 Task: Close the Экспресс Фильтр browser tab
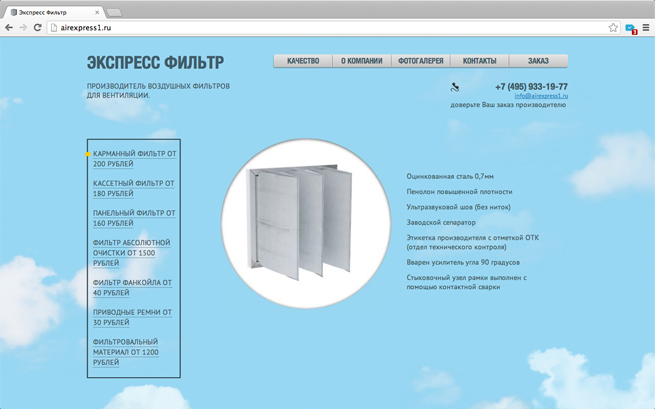coord(97,13)
